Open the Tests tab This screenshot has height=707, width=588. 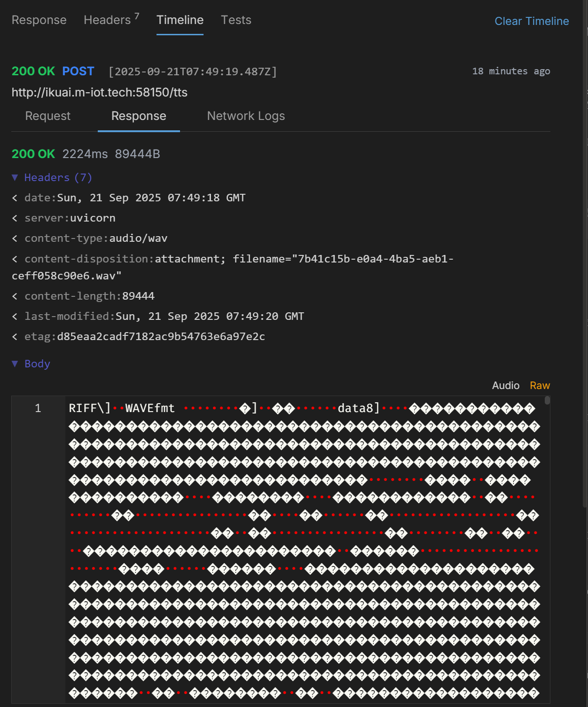[236, 20]
